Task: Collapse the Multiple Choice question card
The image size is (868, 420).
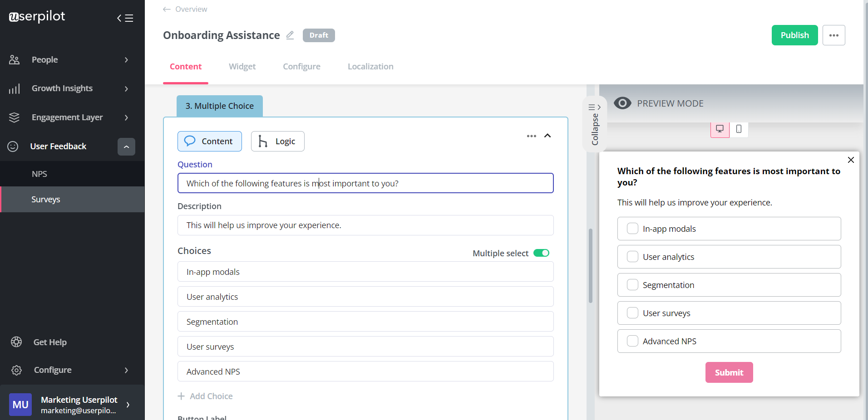Action: tap(547, 136)
